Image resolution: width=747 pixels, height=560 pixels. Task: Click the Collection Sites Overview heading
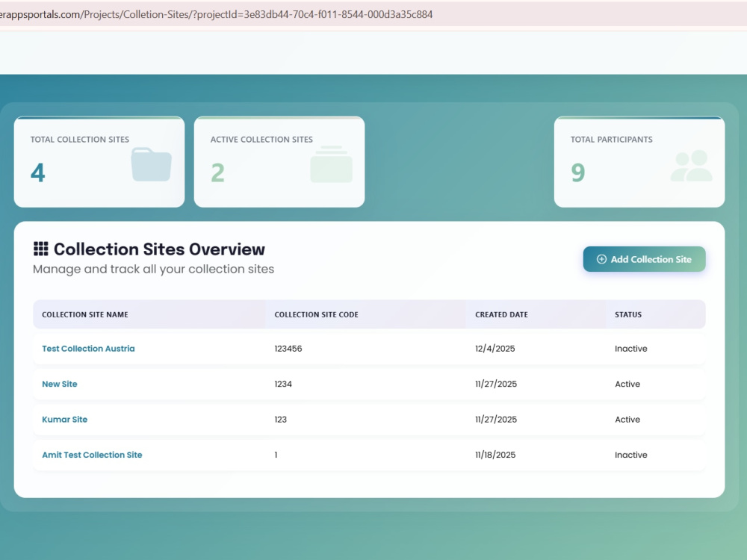click(159, 249)
